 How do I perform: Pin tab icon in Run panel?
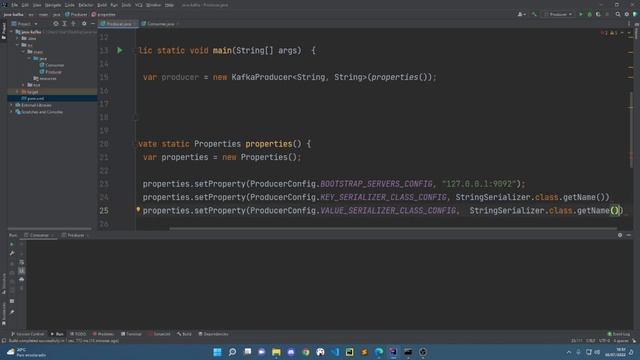(12, 312)
